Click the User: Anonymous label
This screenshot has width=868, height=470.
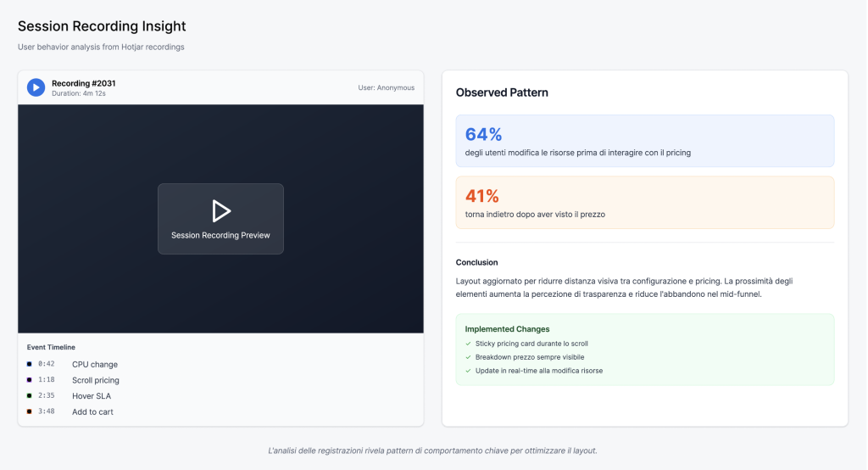pyautogui.click(x=386, y=87)
